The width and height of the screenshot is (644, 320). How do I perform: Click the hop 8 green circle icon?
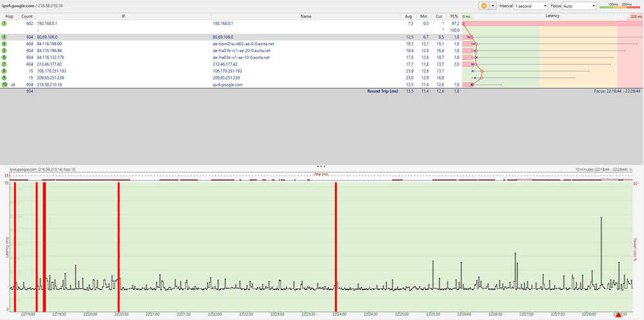point(4,71)
